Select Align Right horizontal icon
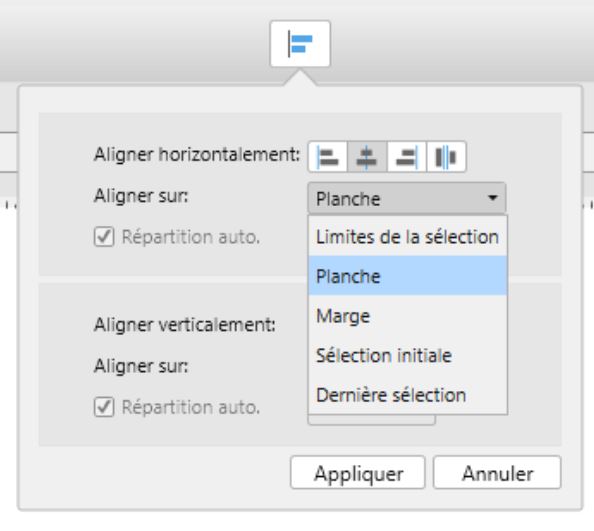The height and width of the screenshot is (531, 594). (x=406, y=157)
